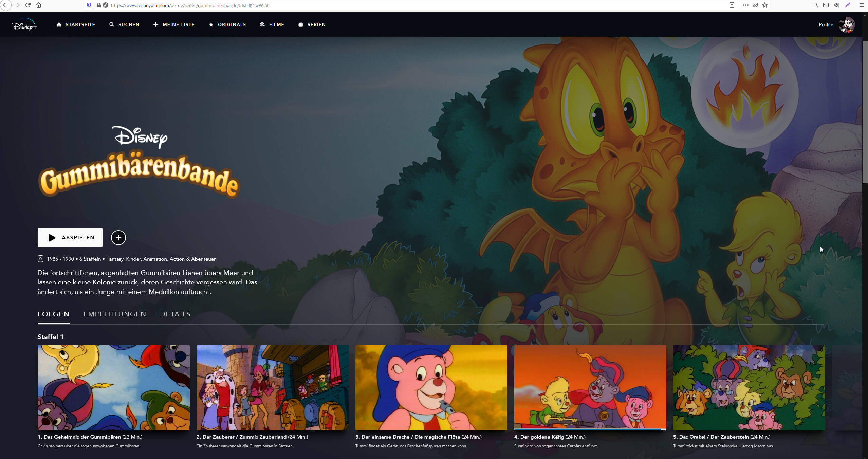Click episode 4 watch progress bar
Screen dimensions: 868x459
tap(590, 429)
